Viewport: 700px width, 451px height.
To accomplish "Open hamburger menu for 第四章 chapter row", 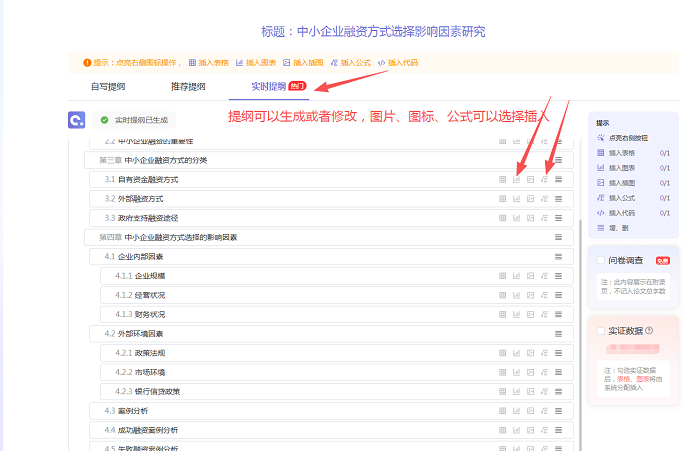I will coord(558,238).
